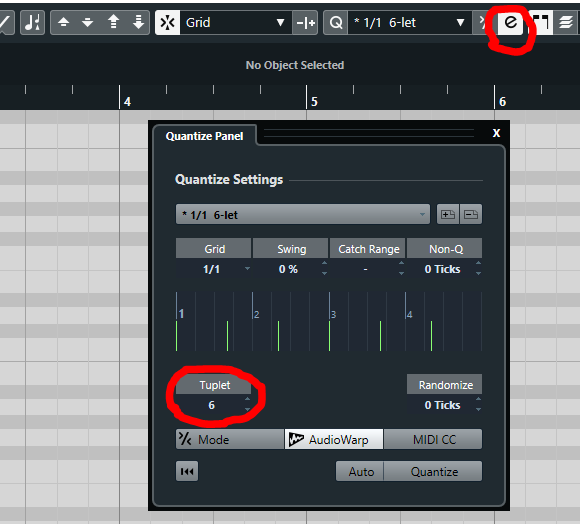Image resolution: width=580 pixels, height=524 pixels.
Task: Click the save preset icon
Action: (x=448, y=214)
